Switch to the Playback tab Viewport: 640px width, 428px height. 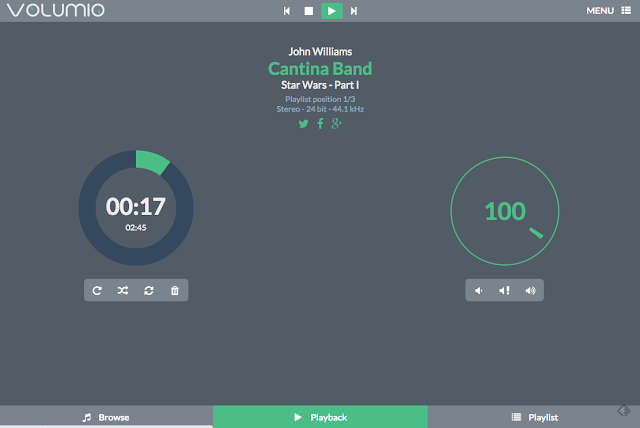[x=320, y=417]
